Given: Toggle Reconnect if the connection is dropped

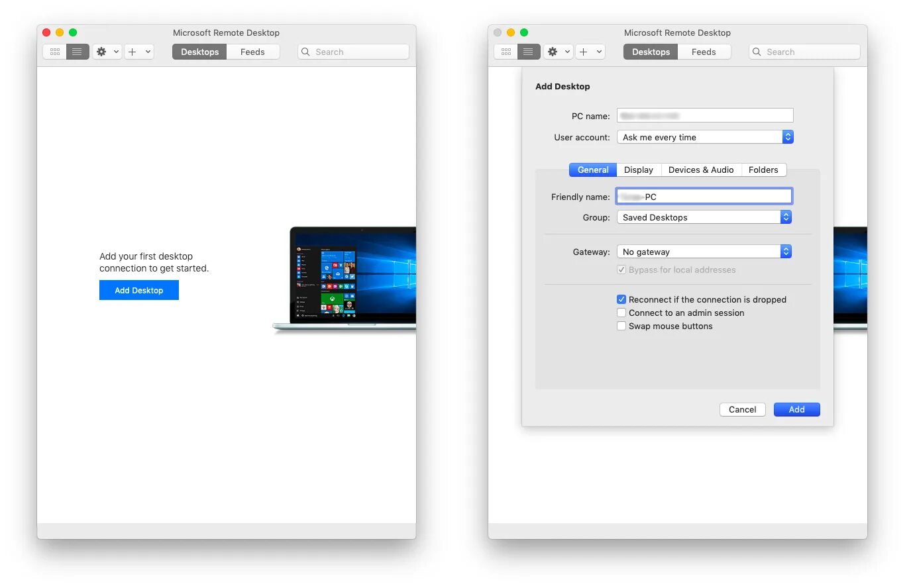Looking at the screenshot, I should click(x=621, y=299).
